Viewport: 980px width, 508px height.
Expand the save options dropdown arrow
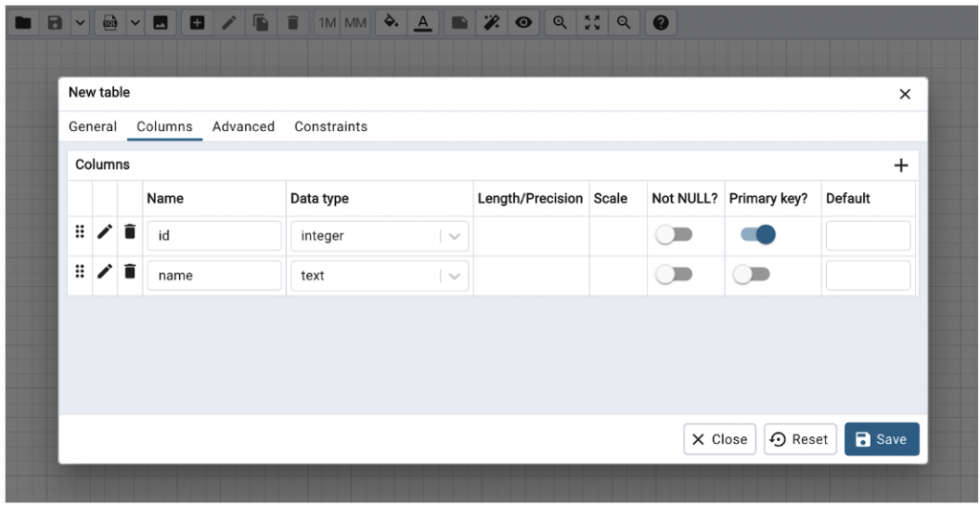(78, 23)
